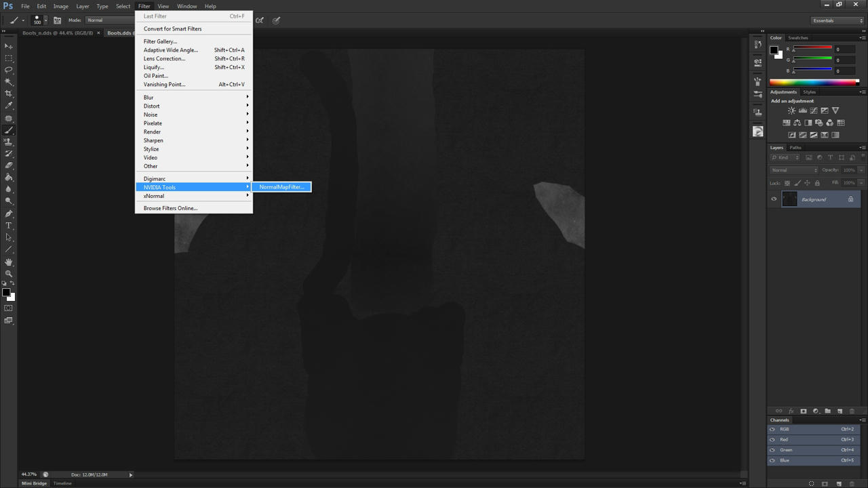Image resolution: width=868 pixels, height=488 pixels.
Task: Click the Color Balance adjustment icon
Action: pos(797,123)
